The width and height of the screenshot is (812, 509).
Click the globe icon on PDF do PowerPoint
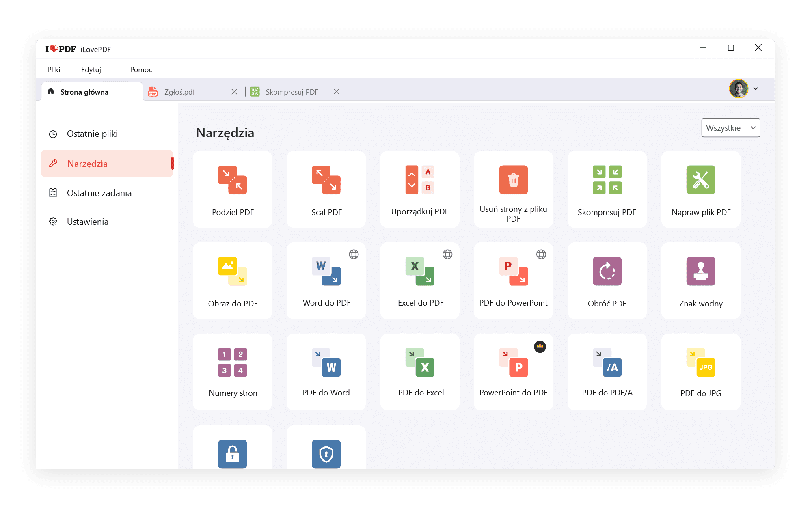click(x=541, y=254)
